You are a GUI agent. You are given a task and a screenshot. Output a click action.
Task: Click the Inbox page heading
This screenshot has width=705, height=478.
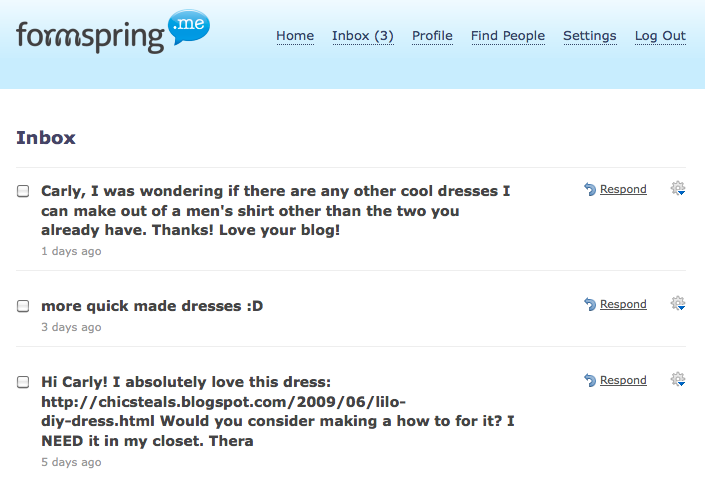pos(46,138)
